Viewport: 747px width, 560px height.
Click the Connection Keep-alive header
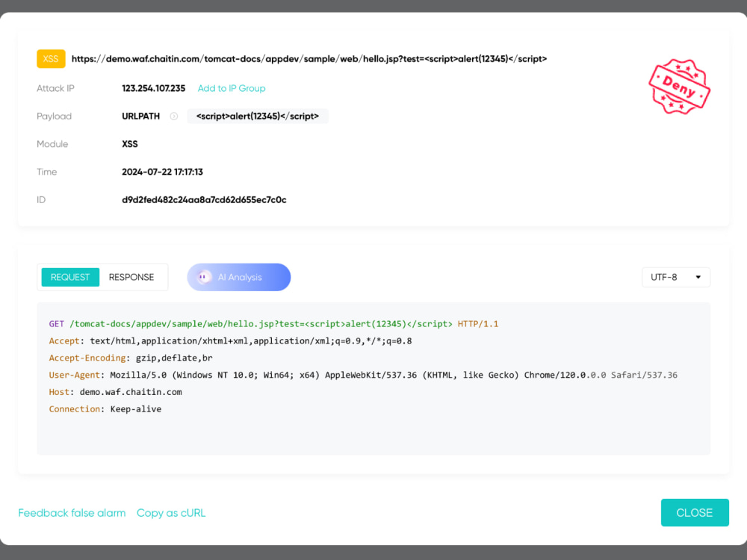(105, 409)
